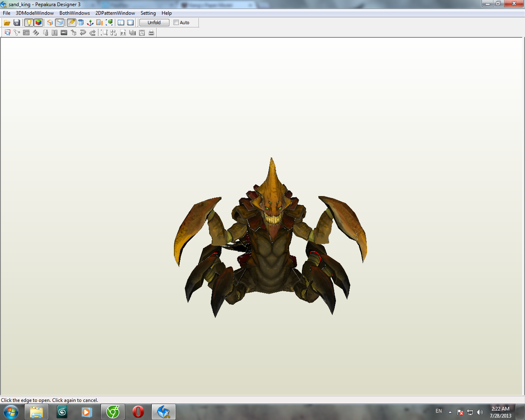Screen dimensions: 525x420
Task: Click the "Click the edge to open" status text
Action: 50,400
